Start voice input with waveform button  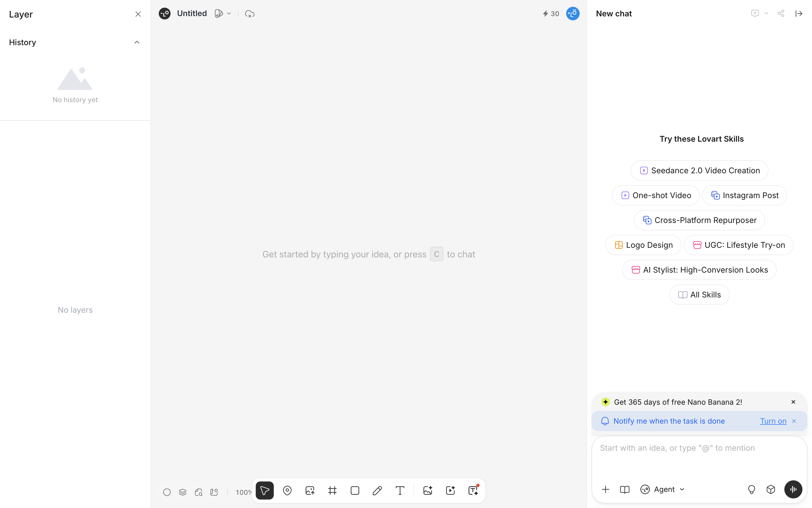793,489
